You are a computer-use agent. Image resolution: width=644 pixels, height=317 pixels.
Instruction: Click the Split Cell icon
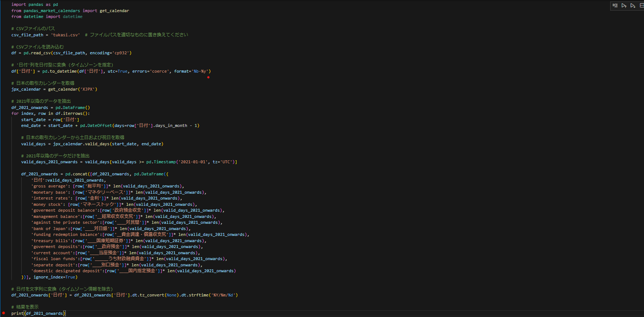tap(641, 6)
